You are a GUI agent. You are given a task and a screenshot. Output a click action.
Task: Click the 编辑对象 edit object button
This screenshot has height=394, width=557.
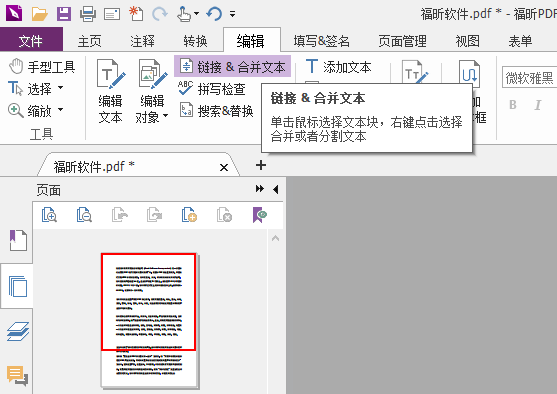pyautogui.click(x=152, y=91)
